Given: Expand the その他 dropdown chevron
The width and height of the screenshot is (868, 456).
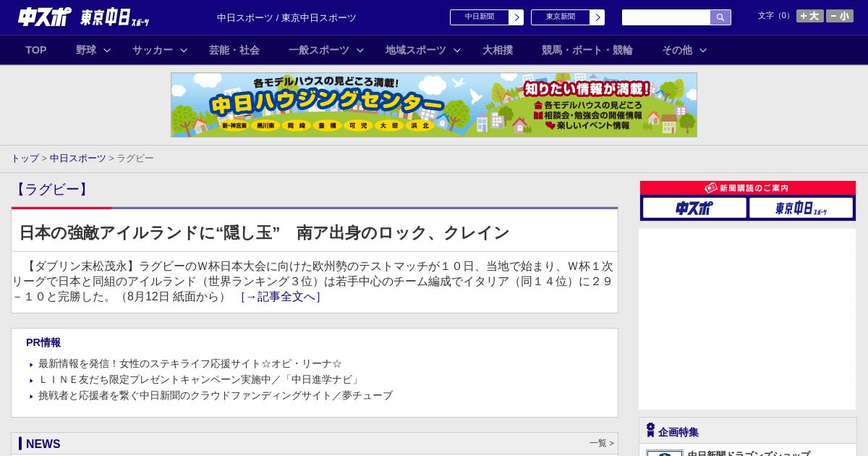Looking at the screenshot, I should pyautogui.click(x=703, y=50).
